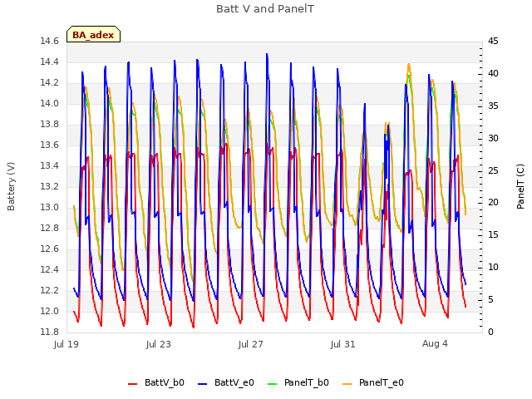This screenshot has height=399, width=532.
Task: Click the Jul 23 date tick label
Action: [x=159, y=344]
